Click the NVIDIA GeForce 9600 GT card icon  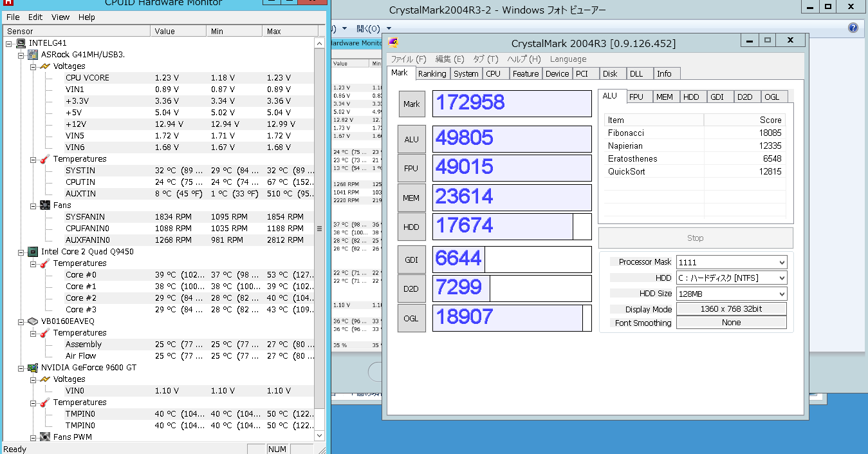[x=33, y=368]
